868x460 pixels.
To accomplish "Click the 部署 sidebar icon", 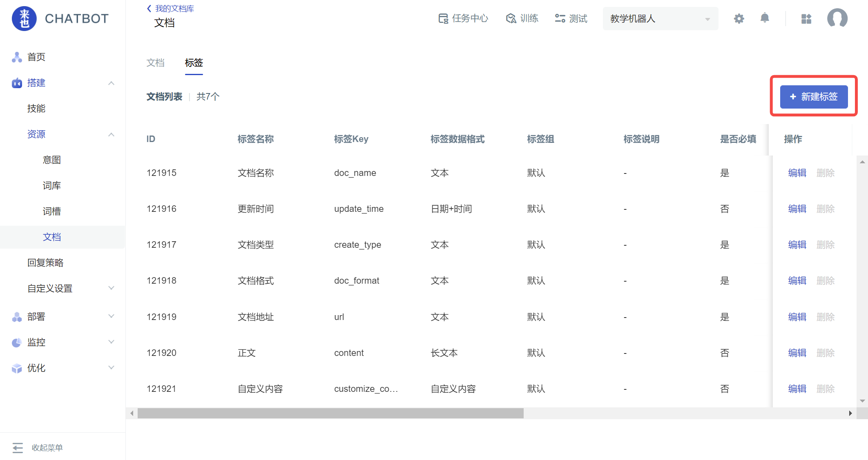I will 17,317.
